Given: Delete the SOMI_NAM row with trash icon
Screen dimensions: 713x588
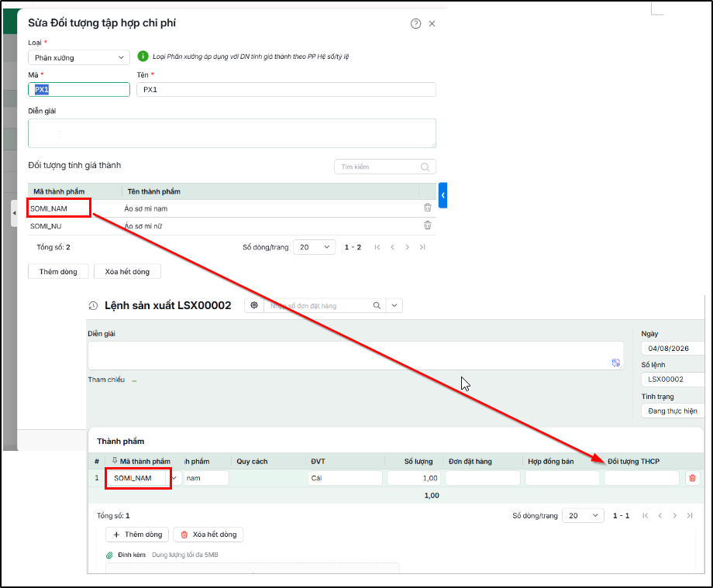Looking at the screenshot, I should coord(428,207).
